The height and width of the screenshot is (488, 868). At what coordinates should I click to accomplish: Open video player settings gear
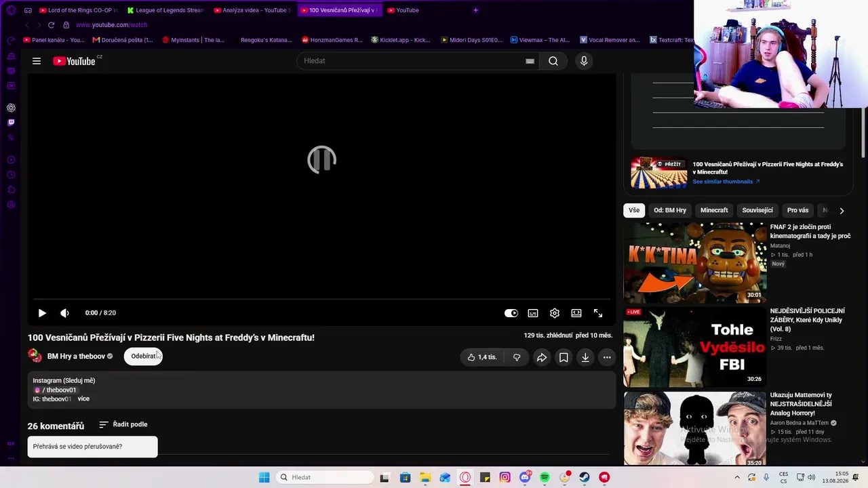point(555,313)
